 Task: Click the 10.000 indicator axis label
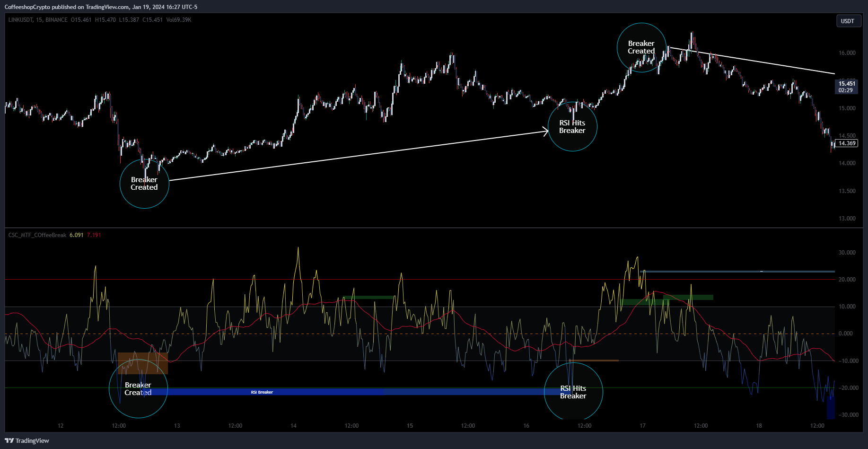(x=847, y=307)
